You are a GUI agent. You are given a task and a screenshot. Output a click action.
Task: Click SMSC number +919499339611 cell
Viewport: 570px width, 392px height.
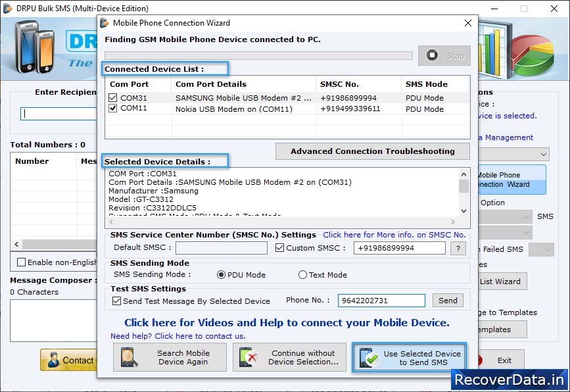[x=350, y=109]
